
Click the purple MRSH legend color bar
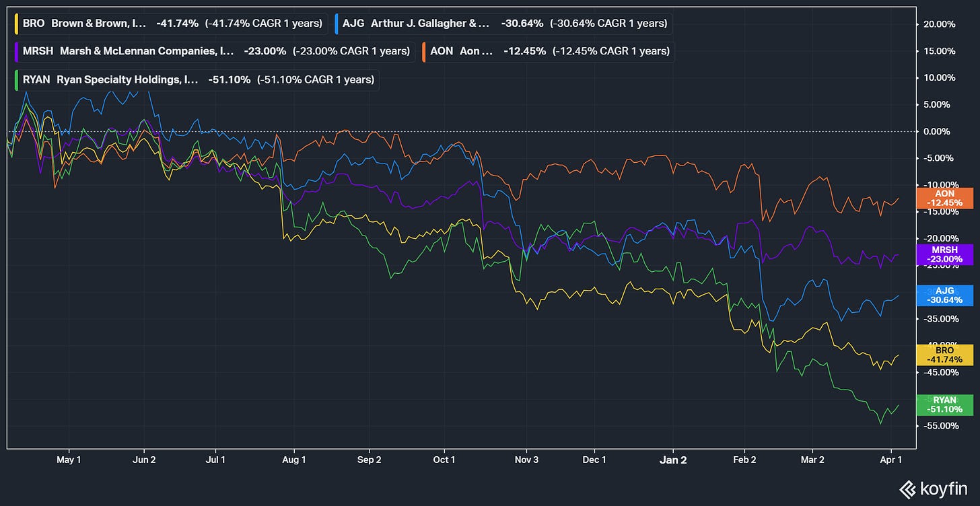(x=16, y=51)
